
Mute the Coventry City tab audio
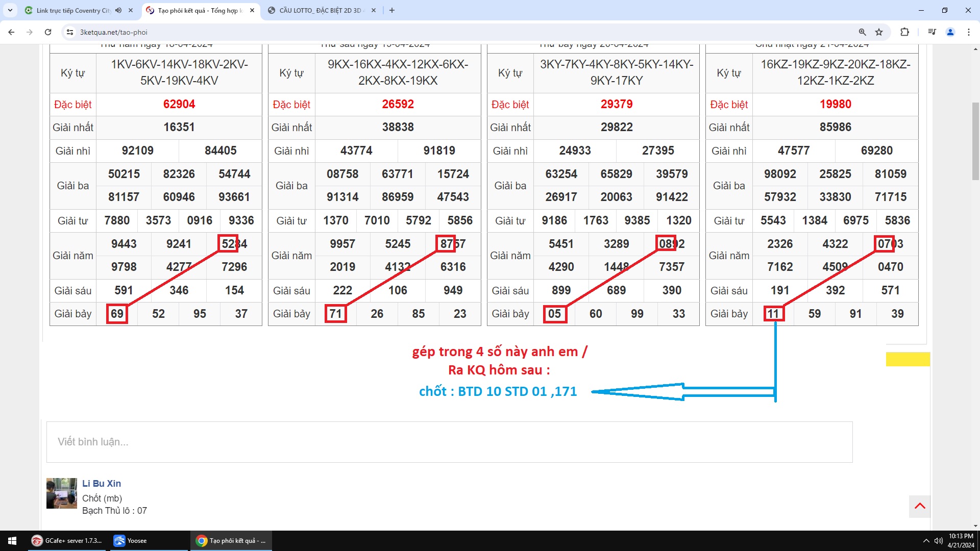coord(118,10)
